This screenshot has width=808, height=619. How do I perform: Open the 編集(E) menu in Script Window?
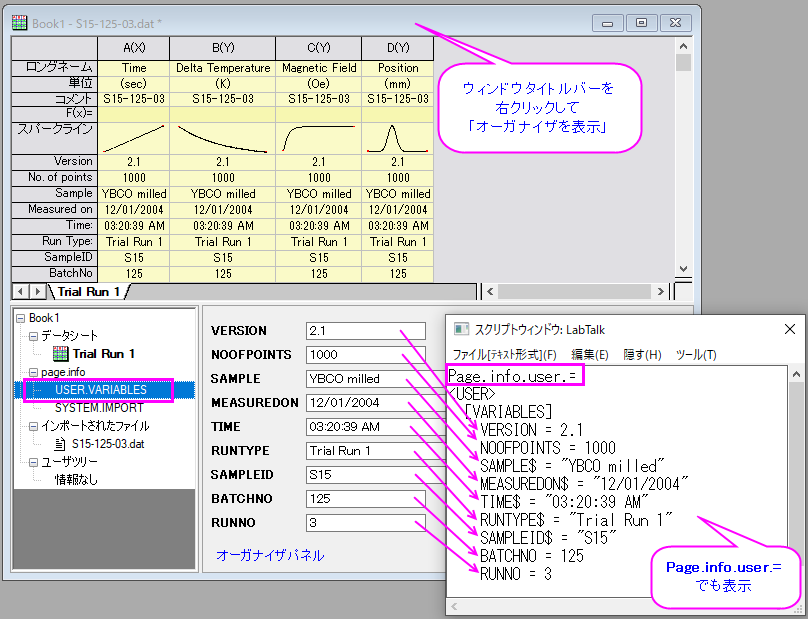pyautogui.click(x=590, y=355)
